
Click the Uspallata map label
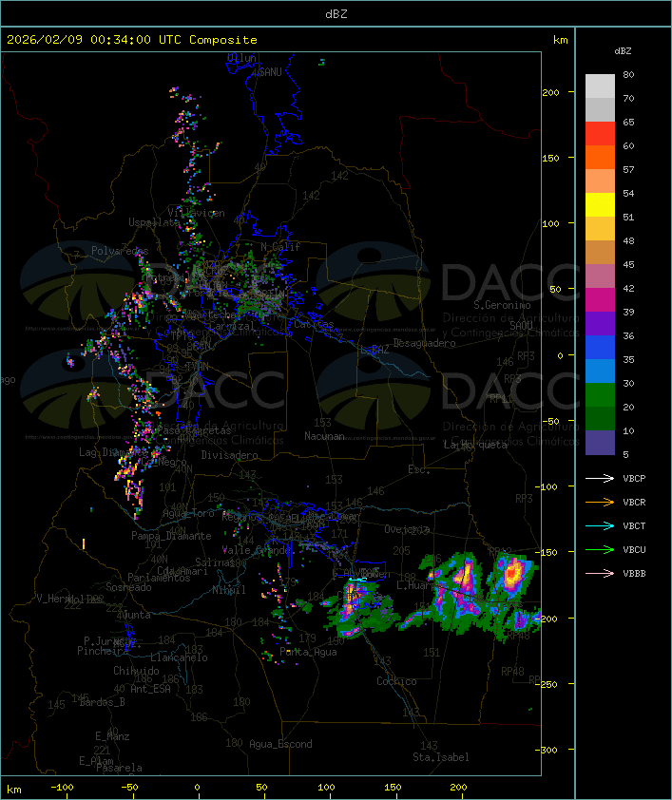click(154, 222)
